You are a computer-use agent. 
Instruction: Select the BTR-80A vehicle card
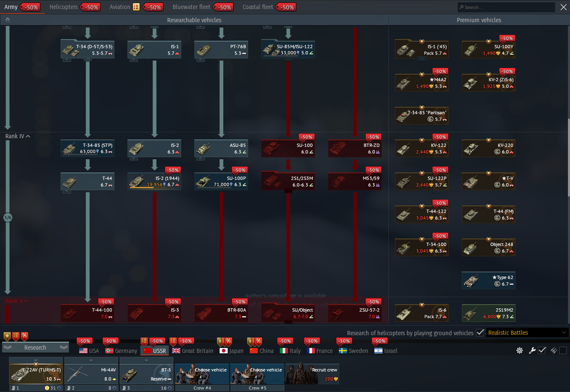pyautogui.click(x=222, y=313)
